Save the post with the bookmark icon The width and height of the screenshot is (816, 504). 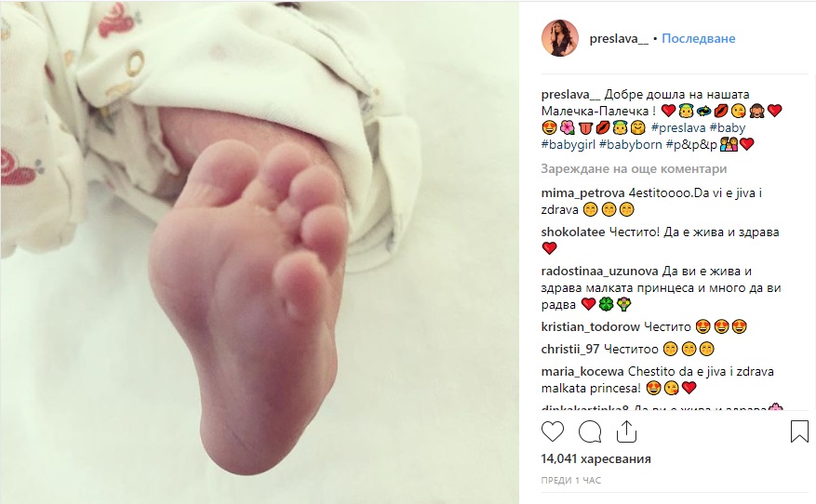pos(799,431)
